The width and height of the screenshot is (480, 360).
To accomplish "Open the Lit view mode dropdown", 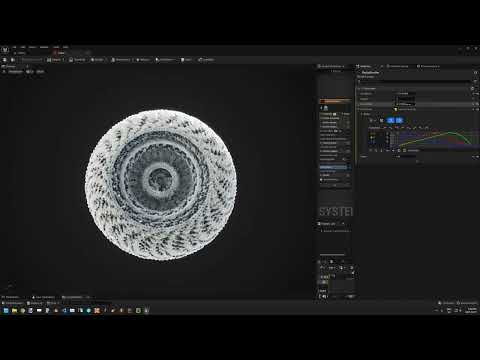I will pos(30,72).
